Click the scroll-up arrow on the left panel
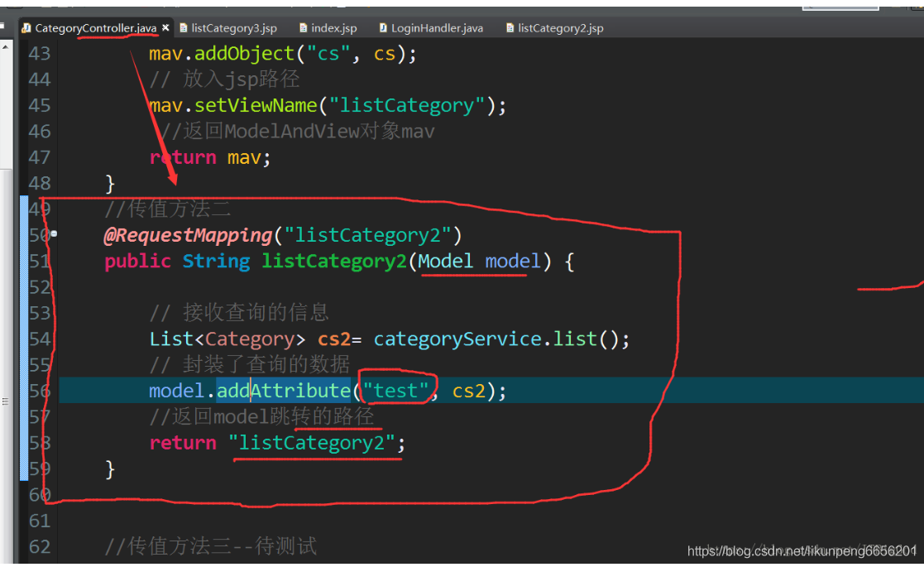 5,46
